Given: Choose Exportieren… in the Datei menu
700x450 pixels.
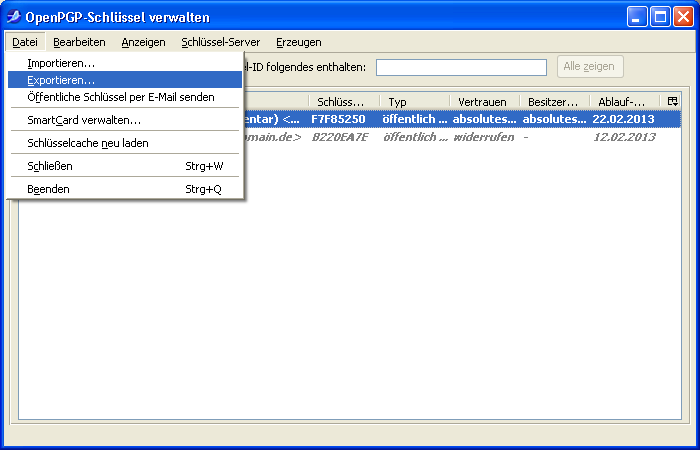Looking at the screenshot, I should 61,80.
